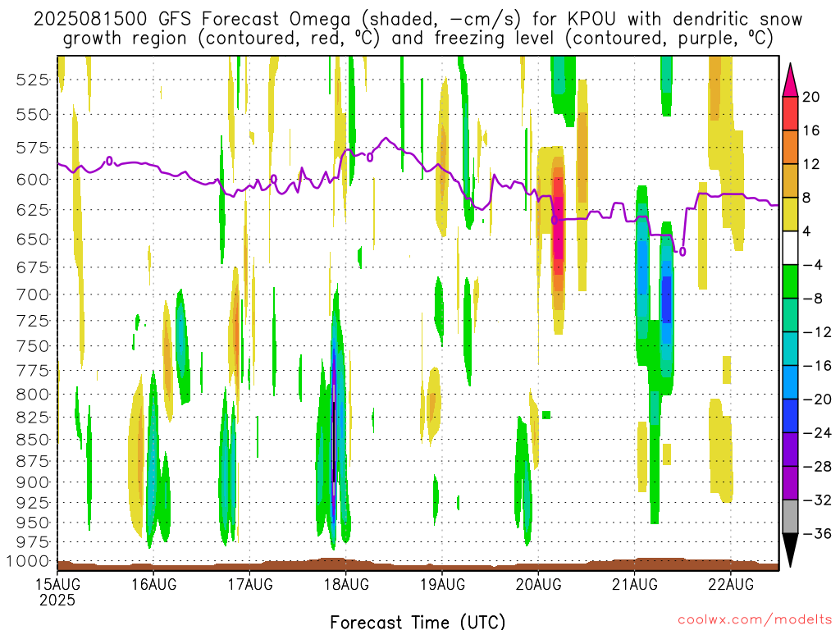The width and height of the screenshot is (840, 630).
Task: Click the 19AUG time axis label
Action: coord(442,584)
